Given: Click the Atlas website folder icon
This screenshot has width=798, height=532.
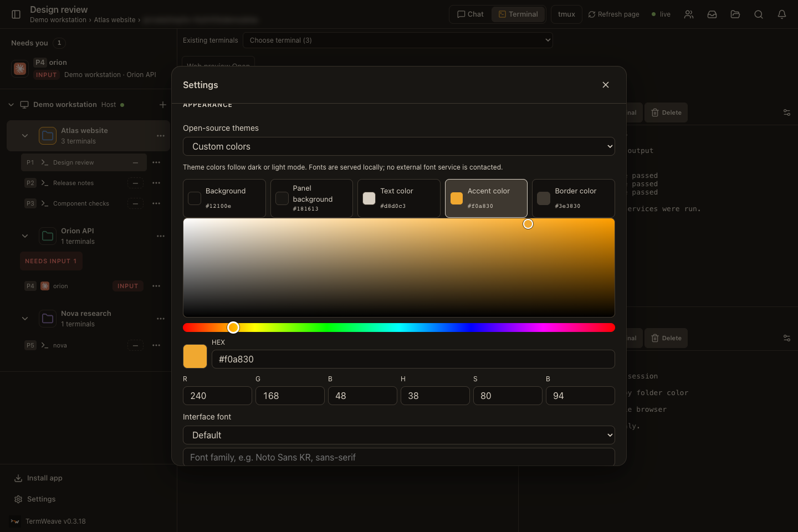Looking at the screenshot, I should [48, 136].
